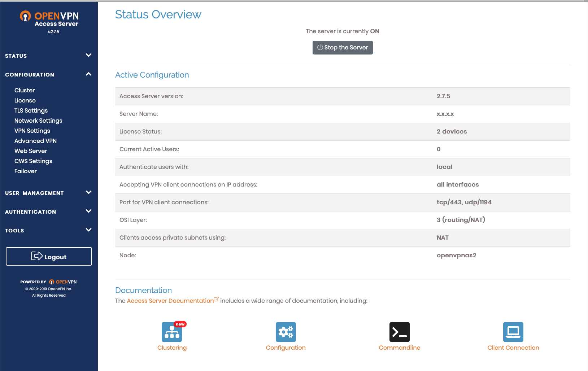Expand the Tools section chevron

[88, 230]
